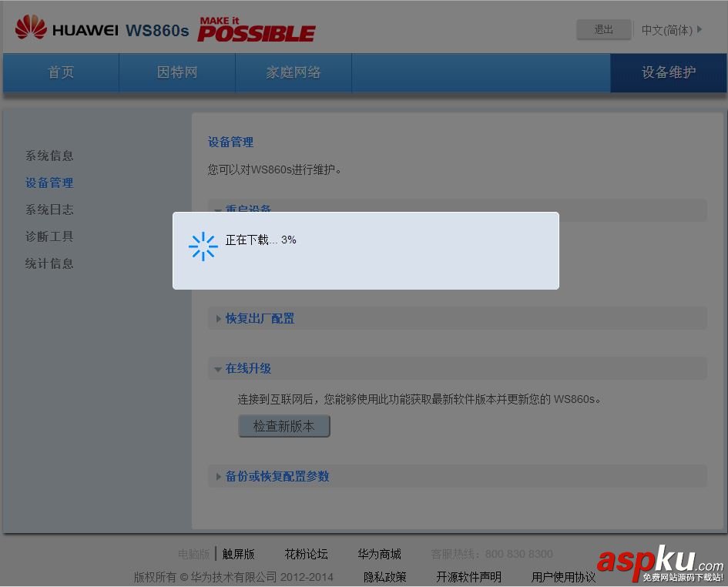Open 统计信息 from the sidebar
The width and height of the screenshot is (728, 587).
[x=49, y=263]
